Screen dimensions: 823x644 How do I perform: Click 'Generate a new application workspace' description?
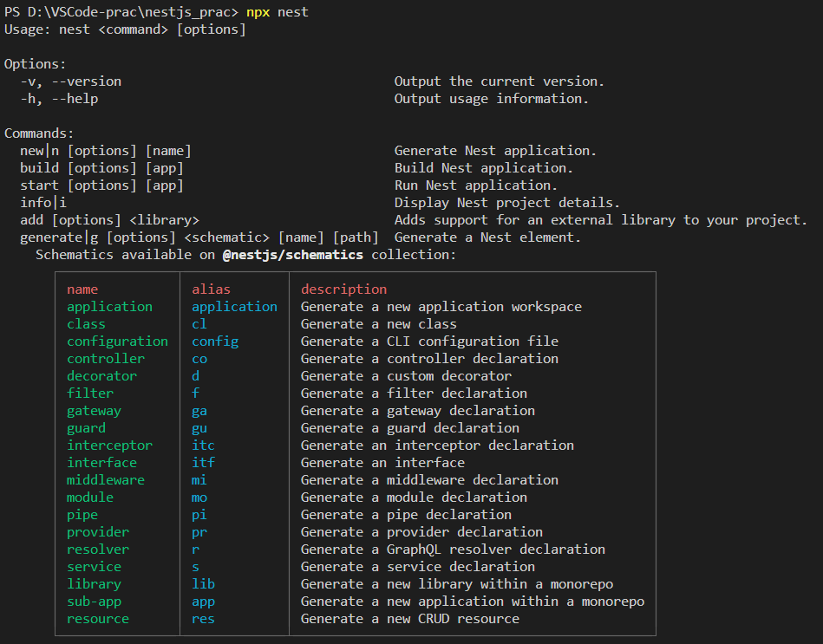point(441,307)
